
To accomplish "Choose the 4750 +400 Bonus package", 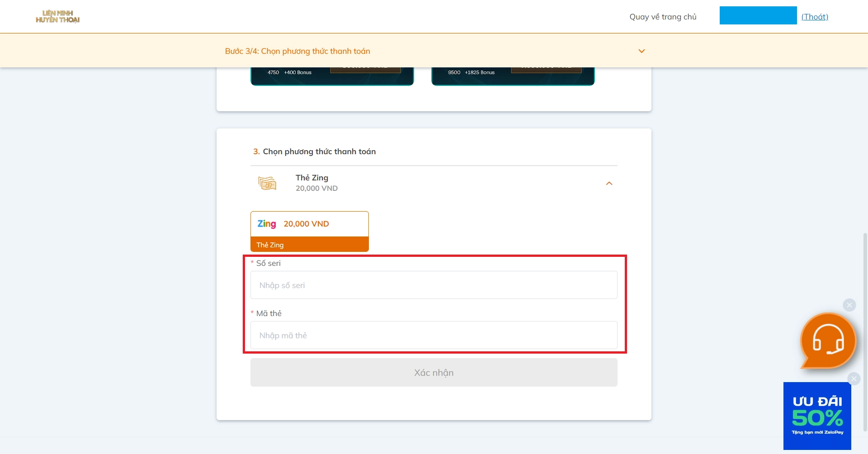I will pos(332,76).
